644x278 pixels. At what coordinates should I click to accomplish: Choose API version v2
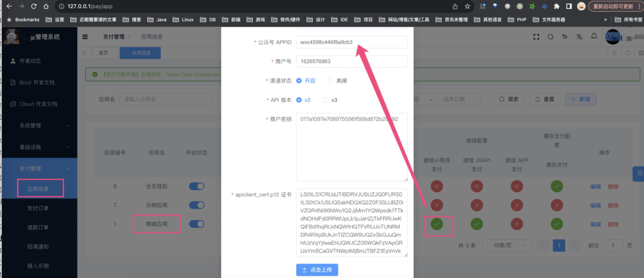pos(303,100)
